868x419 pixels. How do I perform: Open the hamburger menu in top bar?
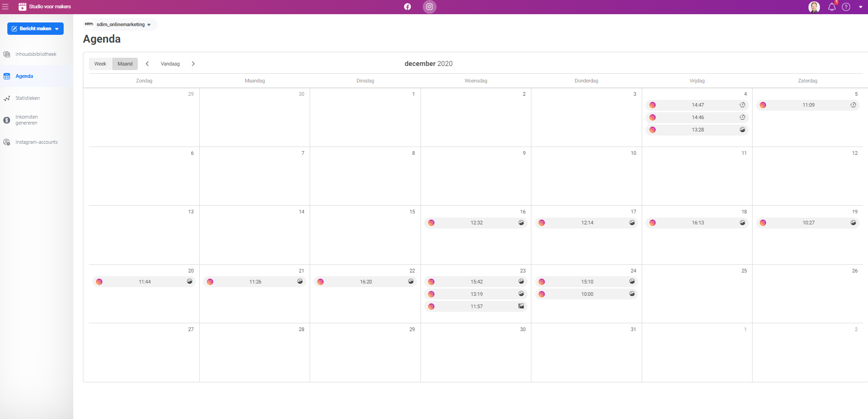pyautogui.click(x=5, y=7)
